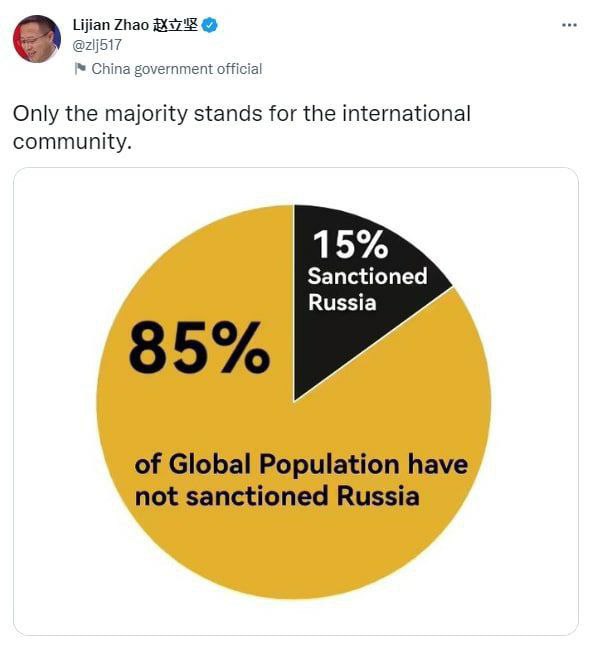Viewport: 591px width, 646px height.
Task: Click 'of Global Population have' caption
Action: (301, 464)
